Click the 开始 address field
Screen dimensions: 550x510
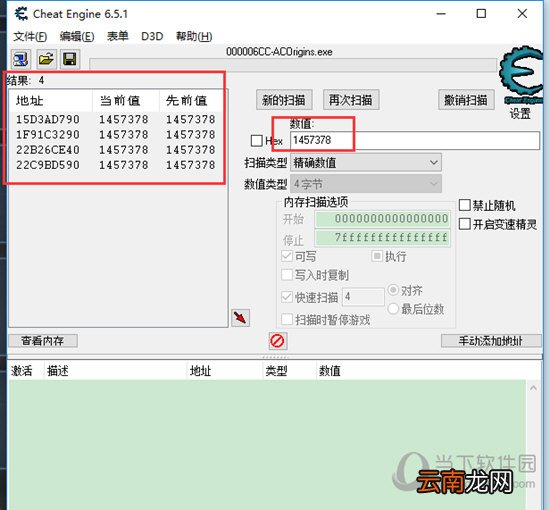[x=383, y=219]
